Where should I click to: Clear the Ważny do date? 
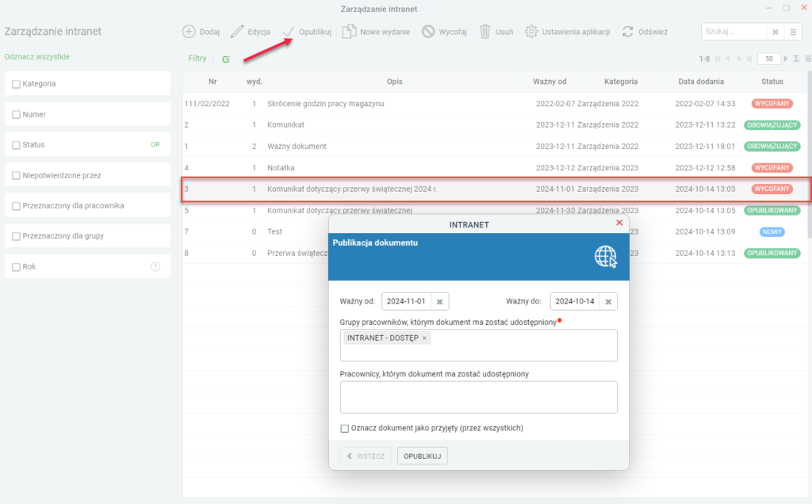click(608, 302)
